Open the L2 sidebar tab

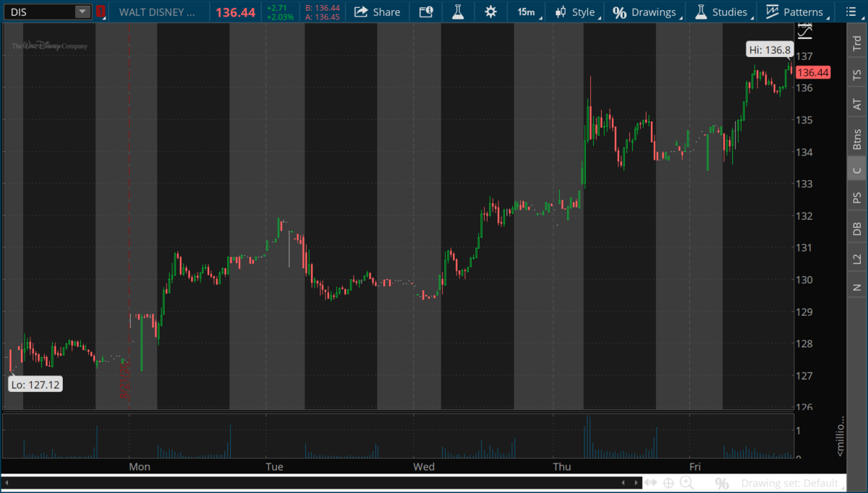click(857, 258)
